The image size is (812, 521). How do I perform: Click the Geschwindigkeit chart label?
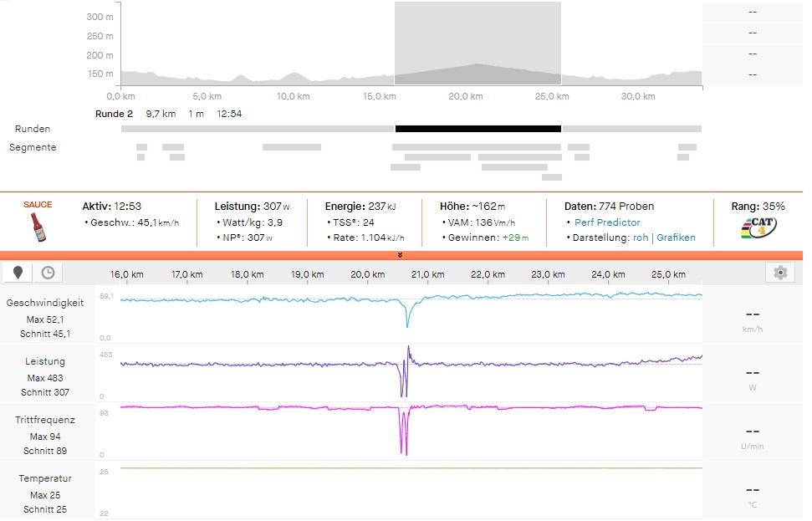pos(45,303)
